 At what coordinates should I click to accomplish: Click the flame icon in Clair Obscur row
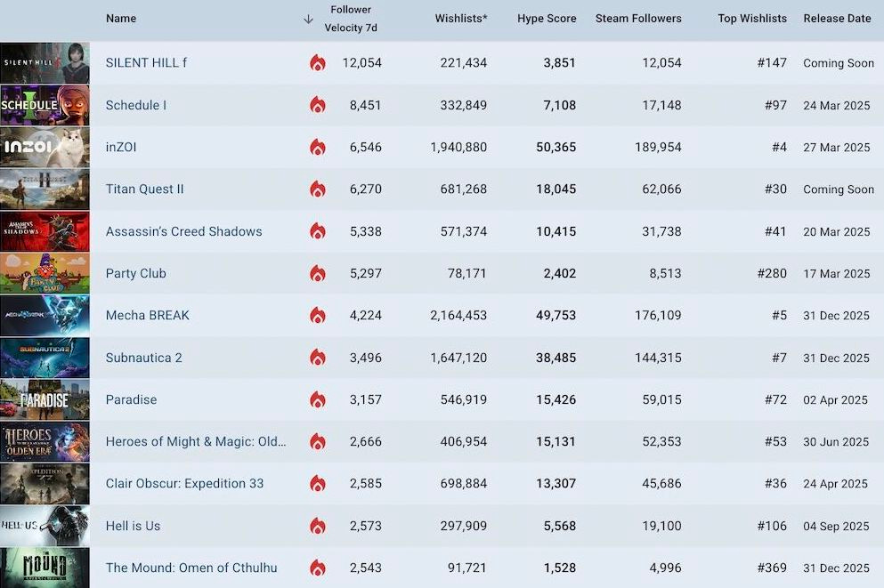tap(318, 483)
